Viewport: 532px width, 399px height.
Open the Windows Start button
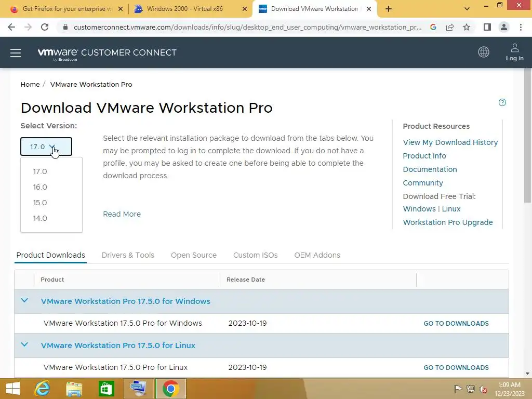tap(13, 389)
